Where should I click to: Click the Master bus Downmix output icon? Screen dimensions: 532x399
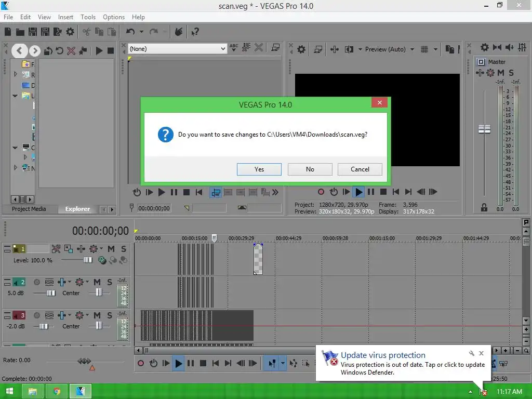pyautogui.click(x=497, y=47)
